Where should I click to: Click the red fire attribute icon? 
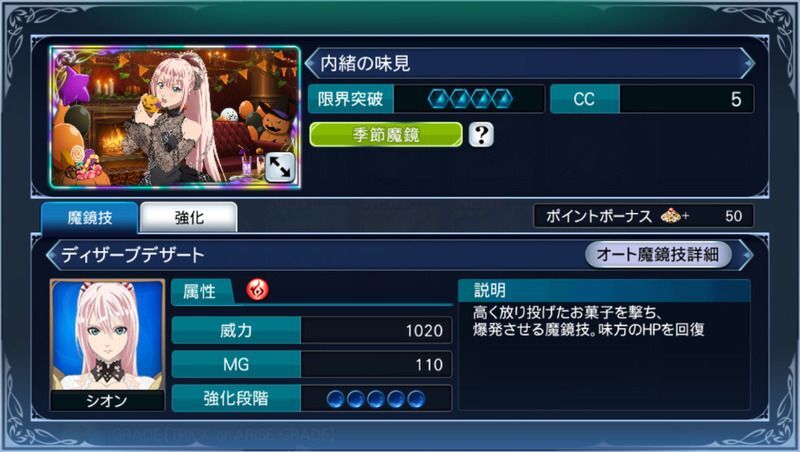point(258,290)
